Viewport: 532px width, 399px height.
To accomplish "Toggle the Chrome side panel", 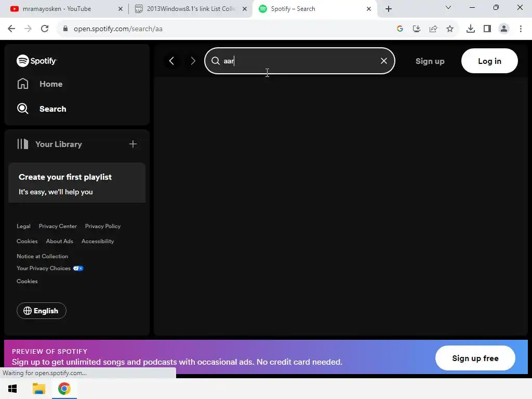I will [487, 29].
